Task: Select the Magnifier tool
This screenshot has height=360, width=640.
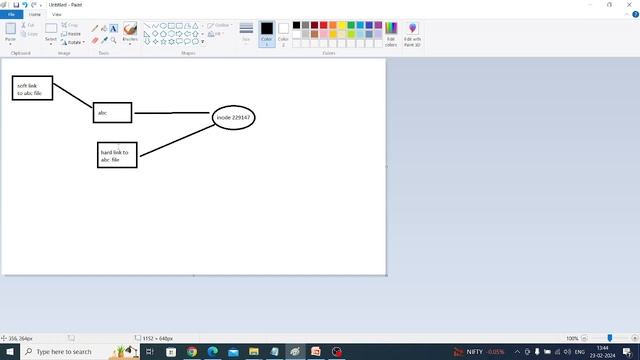Action: [113, 40]
